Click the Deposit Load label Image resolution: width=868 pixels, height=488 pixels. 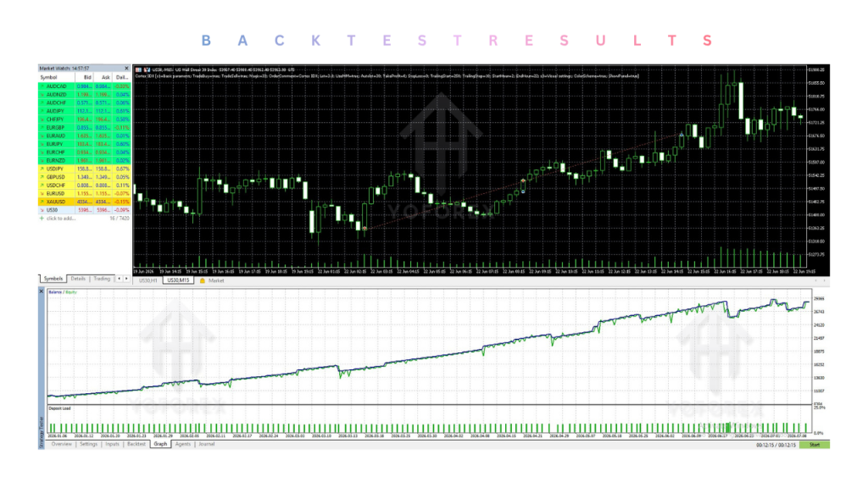point(60,408)
